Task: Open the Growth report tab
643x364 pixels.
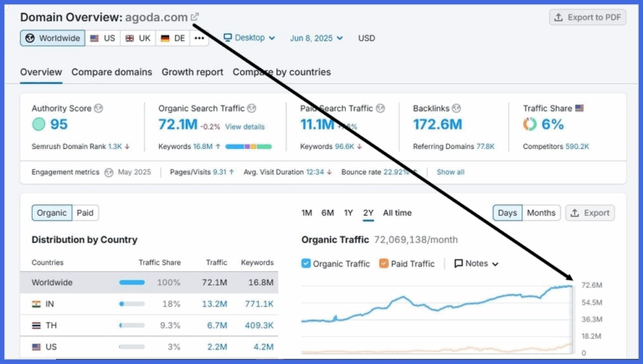Action: [x=193, y=72]
